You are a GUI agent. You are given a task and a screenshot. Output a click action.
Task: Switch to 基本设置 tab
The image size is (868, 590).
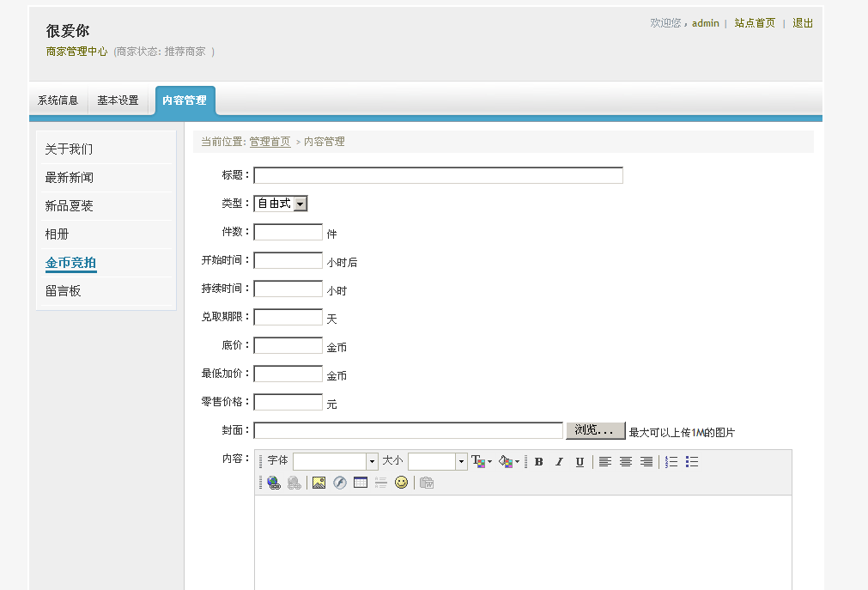pyautogui.click(x=118, y=100)
